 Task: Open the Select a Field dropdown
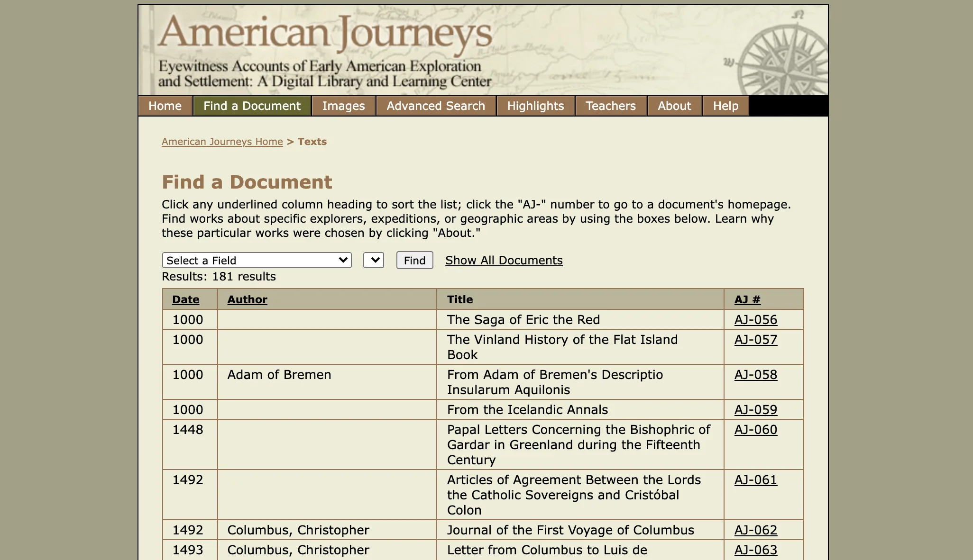click(257, 260)
